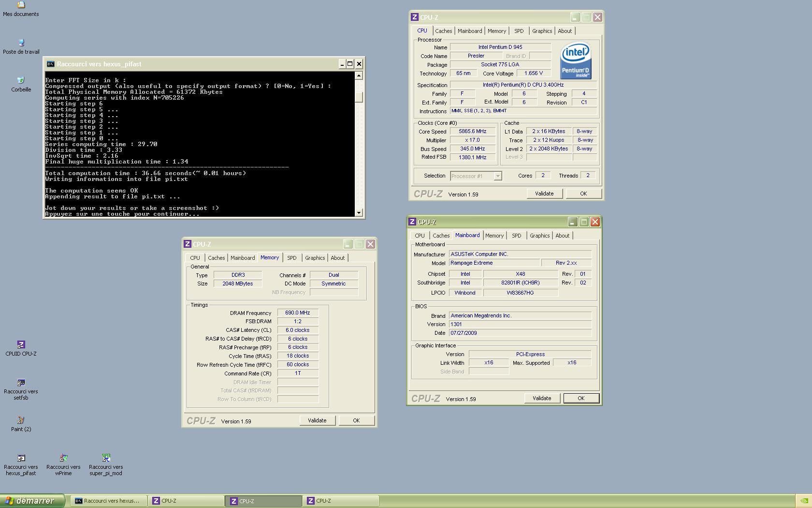Click console scrollbar up arrow
Image resolution: width=812 pixels, height=508 pixels.
click(359, 75)
